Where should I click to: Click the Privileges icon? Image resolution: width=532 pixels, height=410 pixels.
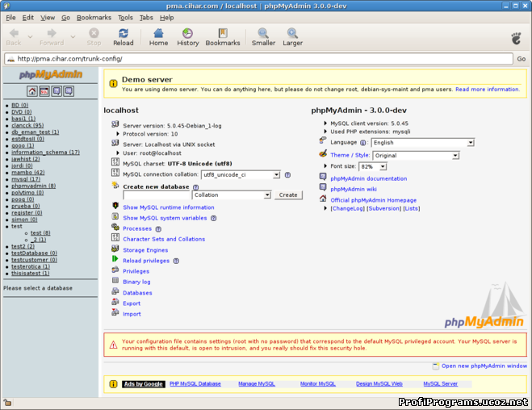pos(115,270)
